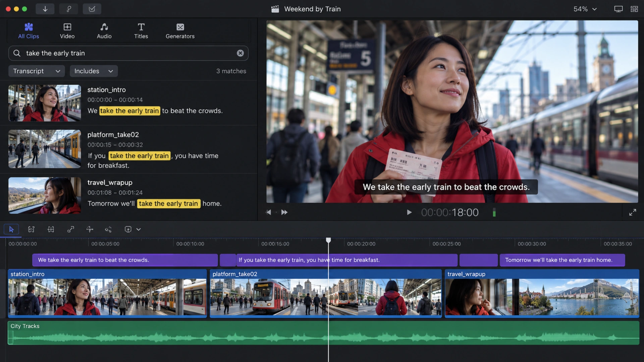Click the insert clip icon in timeline toolbar
This screenshot has width=644, height=362.
[128, 230]
